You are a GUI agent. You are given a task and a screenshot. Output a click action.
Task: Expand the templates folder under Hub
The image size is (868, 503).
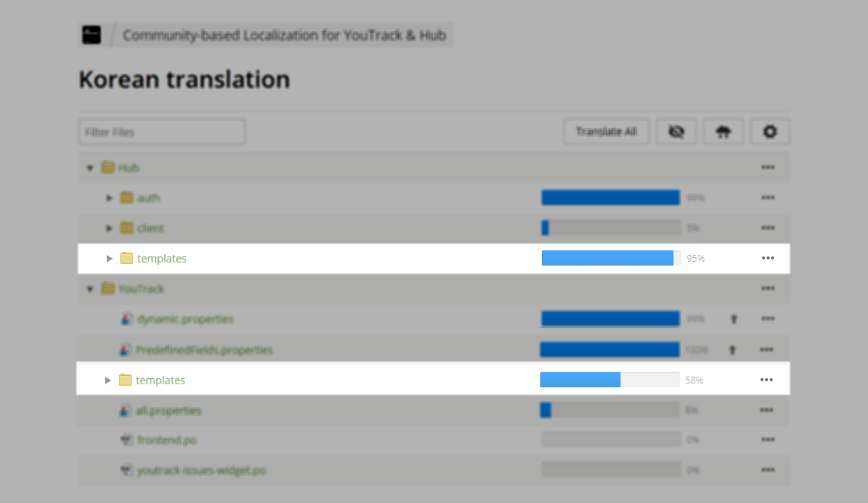pos(108,258)
